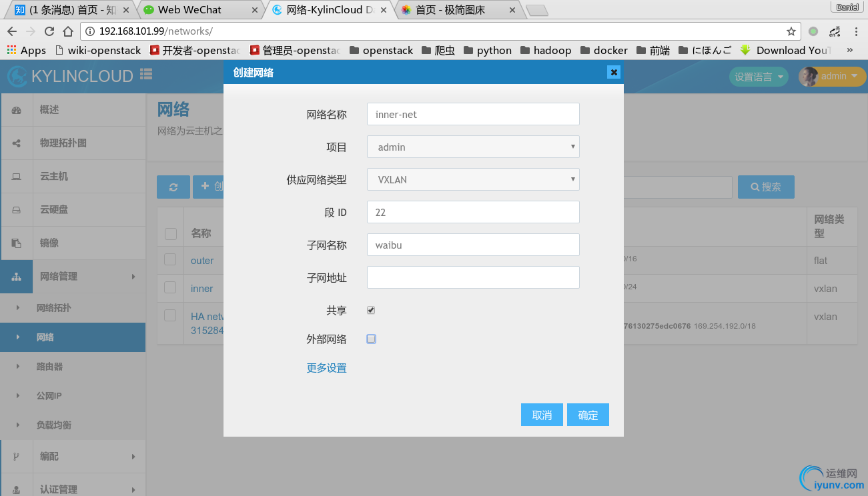
Task: Bookmark this page with star icon
Action: pyautogui.click(x=791, y=31)
